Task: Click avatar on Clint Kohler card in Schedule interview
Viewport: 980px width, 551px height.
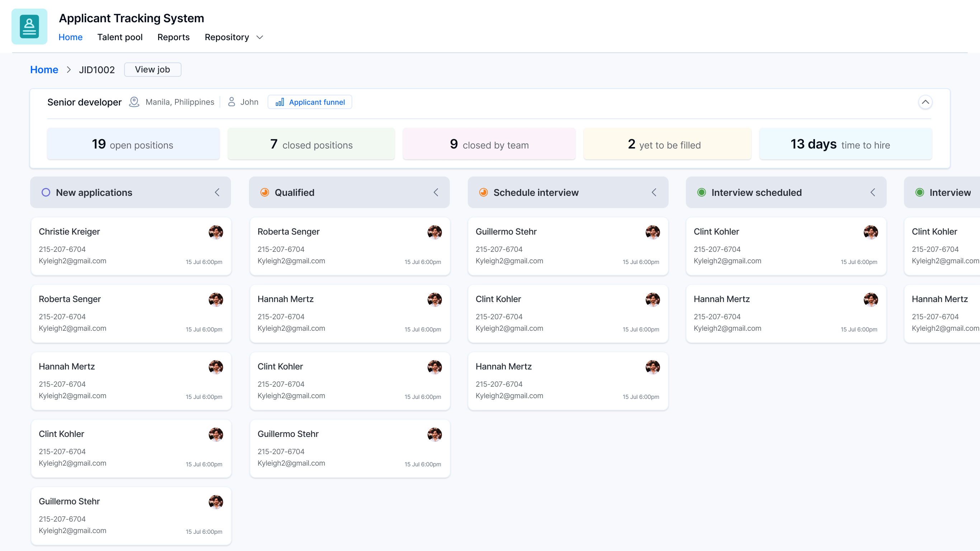Action: [x=653, y=300]
